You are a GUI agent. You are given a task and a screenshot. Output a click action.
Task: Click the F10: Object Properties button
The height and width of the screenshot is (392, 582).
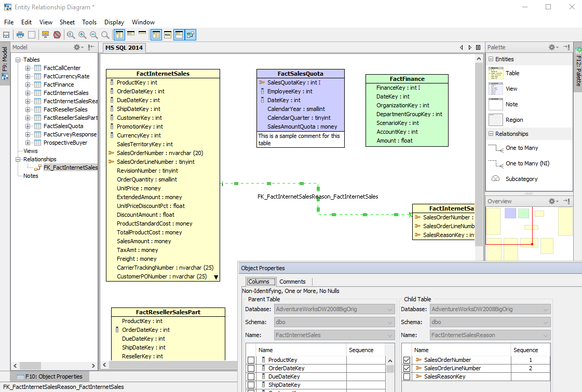50,376
